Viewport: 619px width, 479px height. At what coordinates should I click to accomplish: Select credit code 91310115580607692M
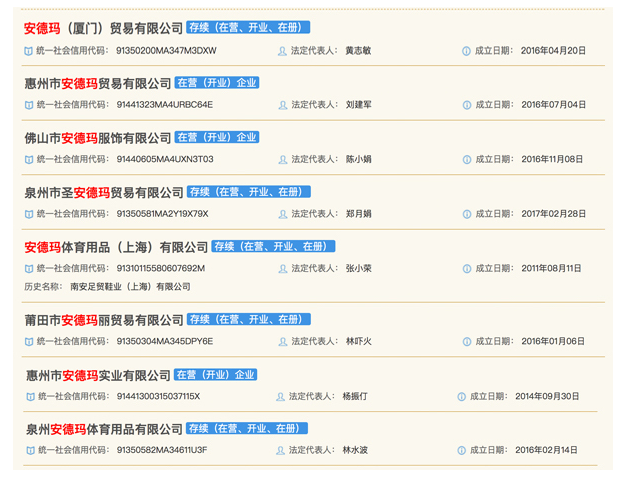(161, 269)
